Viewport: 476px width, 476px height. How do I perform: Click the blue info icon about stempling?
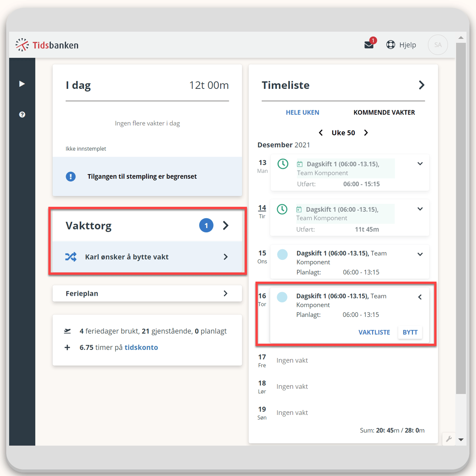click(71, 177)
